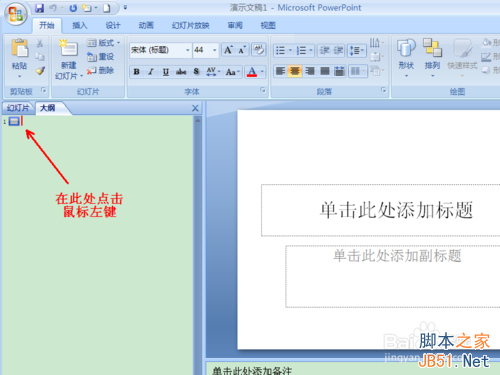Screen dimensions: 500x375
Task: Decrease the list indent level
Action: (x=324, y=50)
